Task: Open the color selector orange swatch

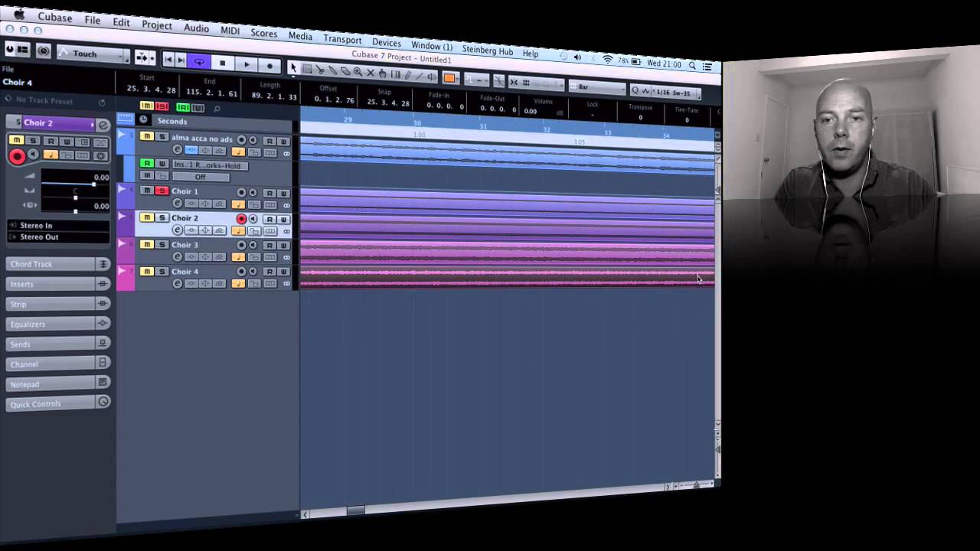Action: 449,78
